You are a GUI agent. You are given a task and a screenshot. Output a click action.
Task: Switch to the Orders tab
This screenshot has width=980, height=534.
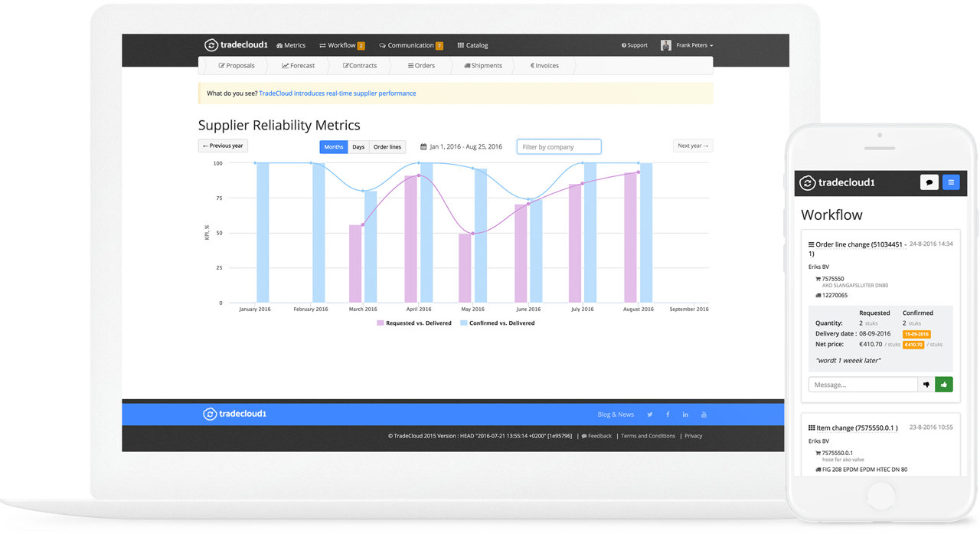421,65
